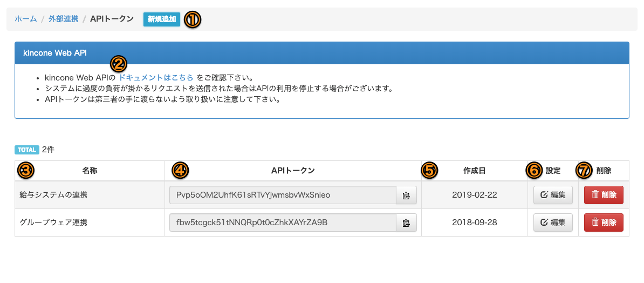Click the 作成日 column header
The image size is (644, 283).
pyautogui.click(x=475, y=171)
